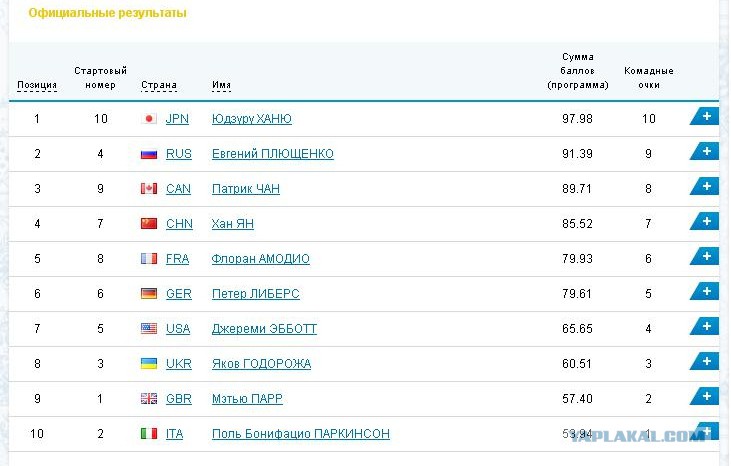Screen dimensions: 731x466
Task: Open the JPN country link
Action: pos(177,119)
